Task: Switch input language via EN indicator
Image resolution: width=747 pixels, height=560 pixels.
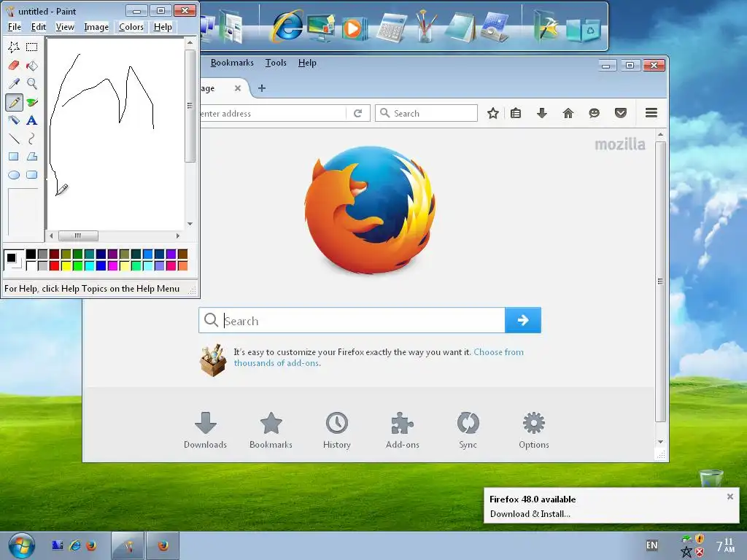Action: coord(651,545)
